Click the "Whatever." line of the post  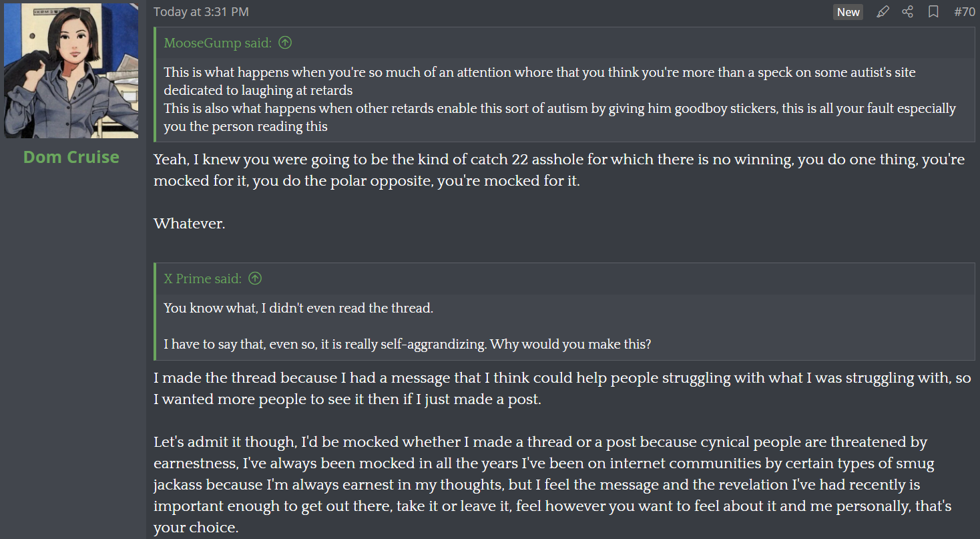tap(190, 224)
